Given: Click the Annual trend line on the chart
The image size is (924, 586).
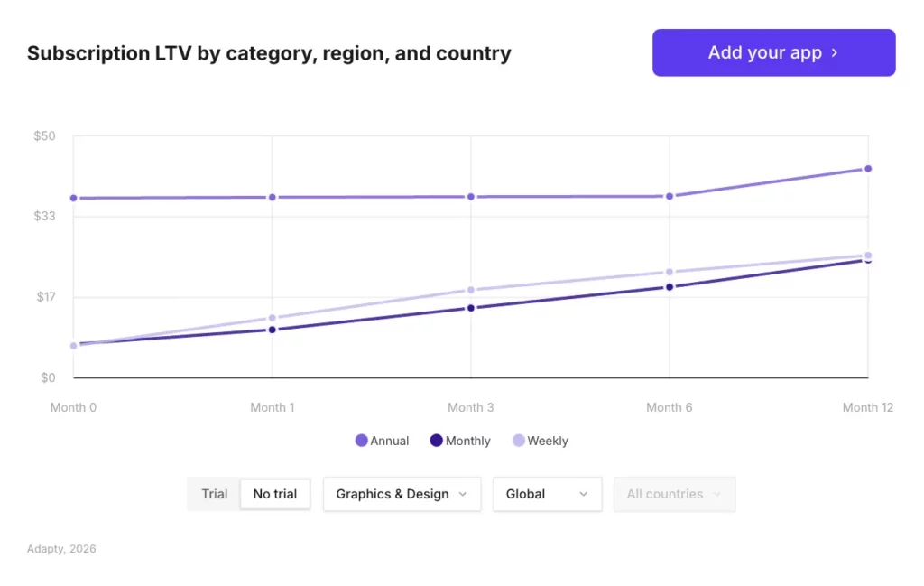Looking at the screenshot, I should pyautogui.click(x=370, y=195).
